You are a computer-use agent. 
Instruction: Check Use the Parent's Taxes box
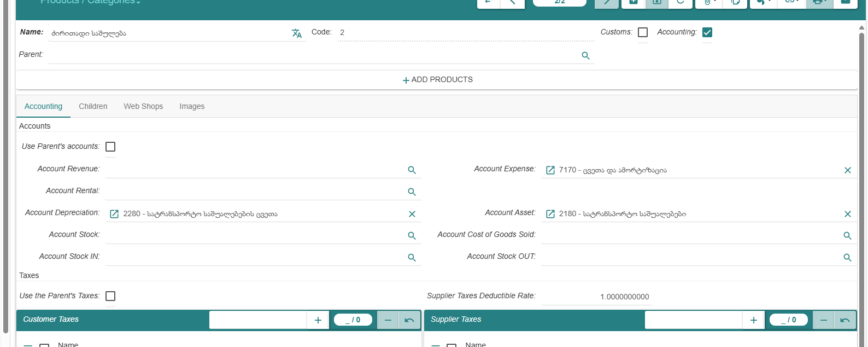[110, 296]
